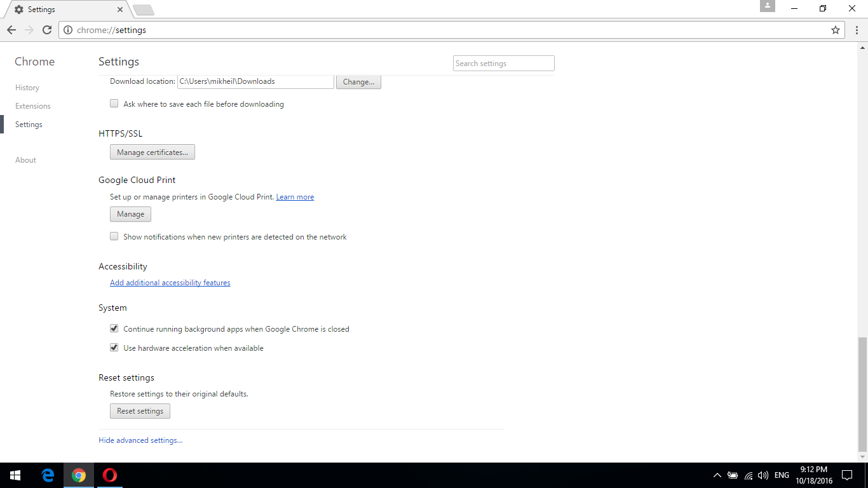The height and width of the screenshot is (488, 868).
Task: Open Opera browser from the taskbar
Action: [110, 475]
